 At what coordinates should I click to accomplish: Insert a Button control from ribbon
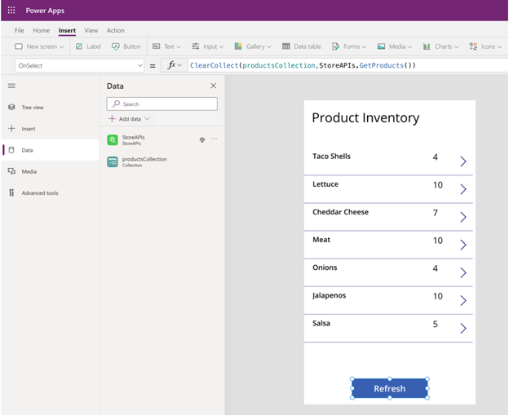[x=126, y=46]
